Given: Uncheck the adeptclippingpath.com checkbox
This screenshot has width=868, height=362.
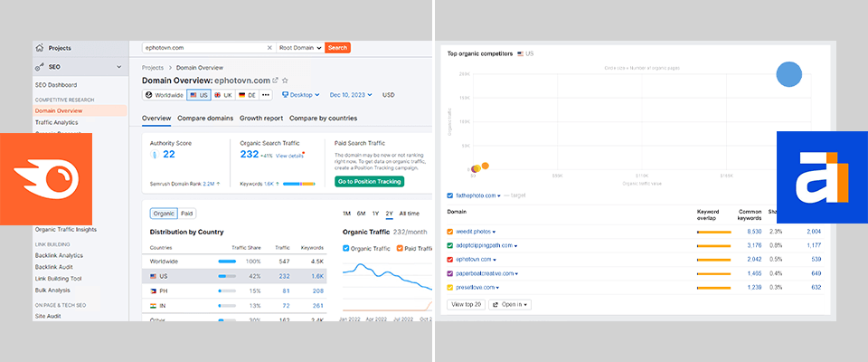Looking at the screenshot, I should (450, 245).
